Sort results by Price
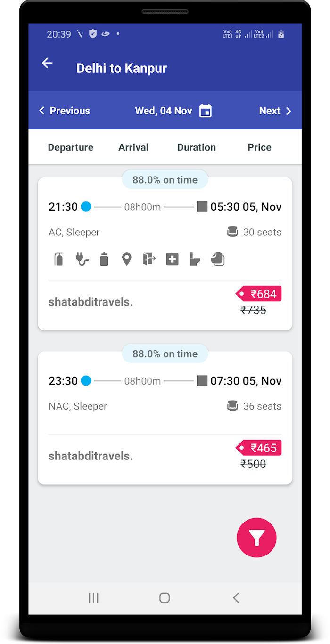Viewport: 330px width, 644px height. [260, 147]
